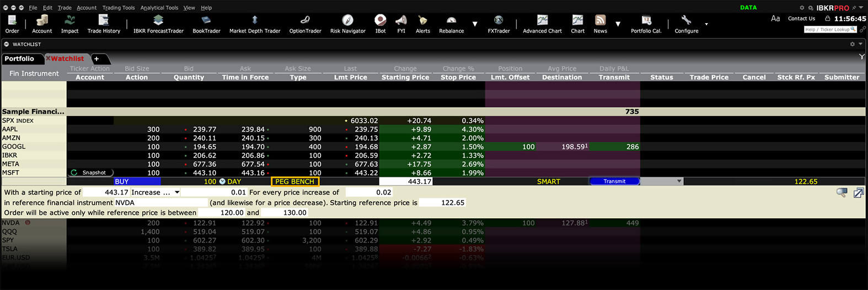
Task: Open the Advanced Chart tool
Action: 542,24
